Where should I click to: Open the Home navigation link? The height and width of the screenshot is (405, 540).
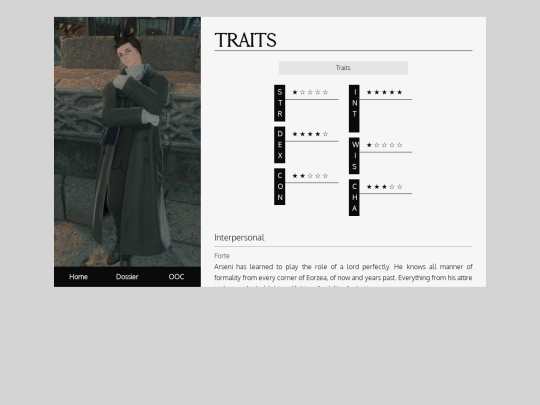point(78,277)
